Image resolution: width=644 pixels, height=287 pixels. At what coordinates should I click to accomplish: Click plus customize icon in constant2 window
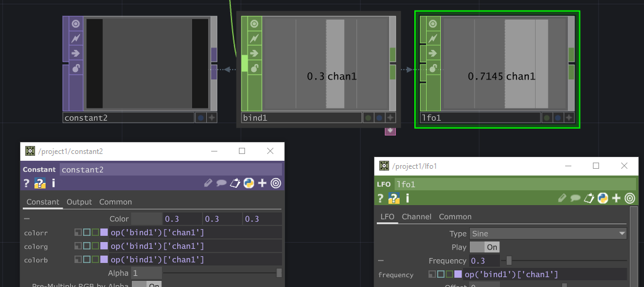click(262, 183)
